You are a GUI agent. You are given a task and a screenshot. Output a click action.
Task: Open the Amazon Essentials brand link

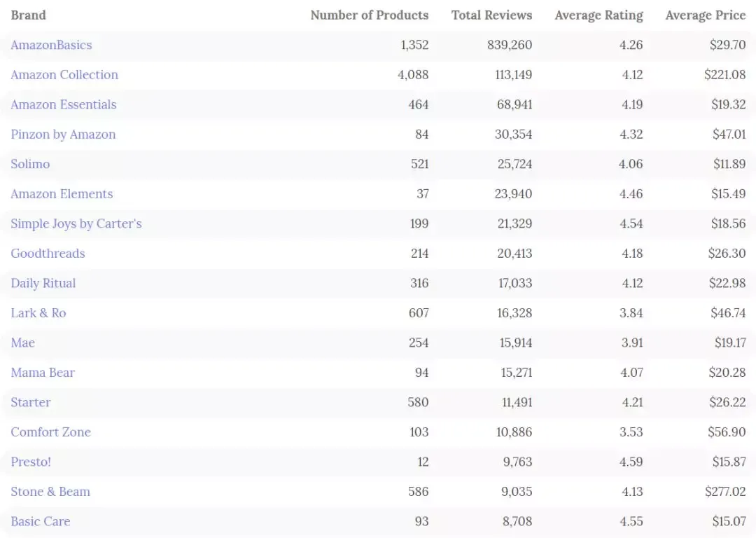pyautogui.click(x=64, y=104)
